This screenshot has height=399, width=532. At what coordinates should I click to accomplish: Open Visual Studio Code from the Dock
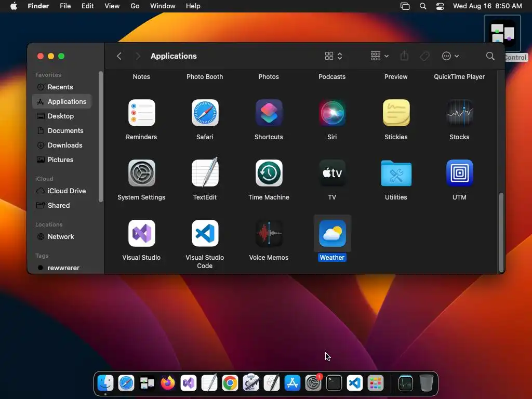[x=355, y=383]
